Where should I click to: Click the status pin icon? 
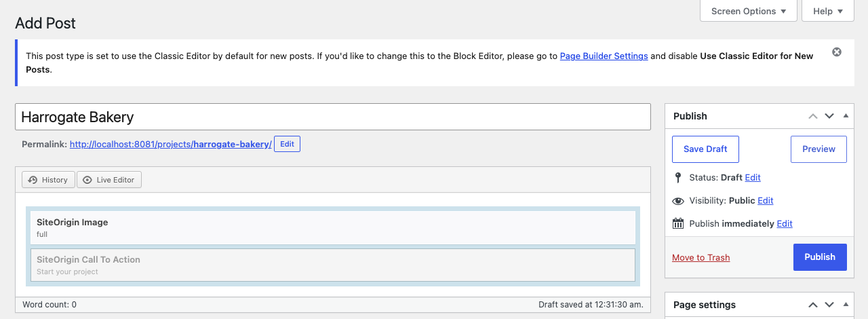click(677, 177)
